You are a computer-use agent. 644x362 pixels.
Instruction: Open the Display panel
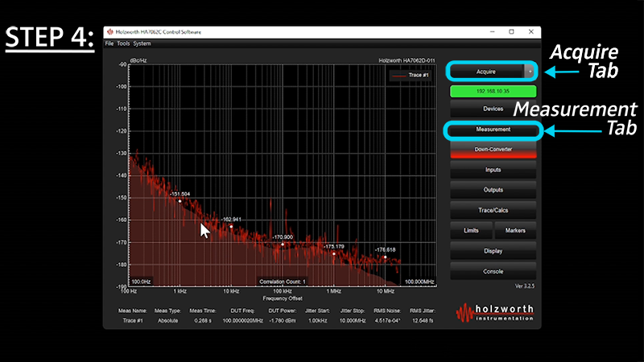tap(493, 251)
